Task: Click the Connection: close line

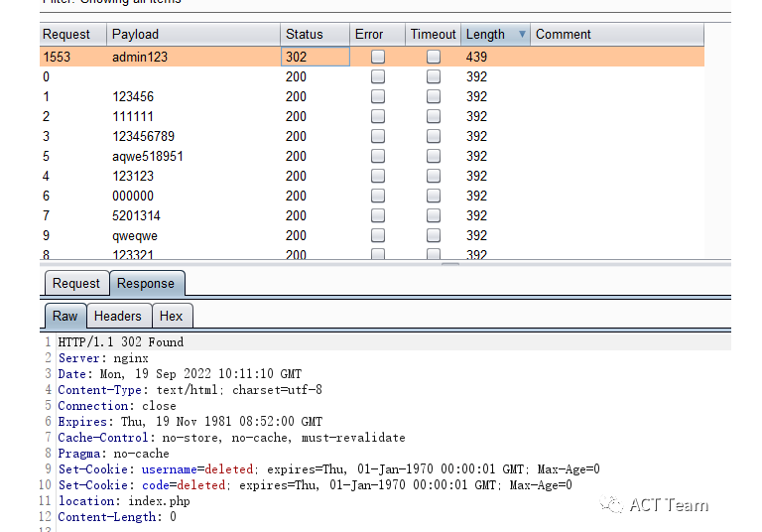Action: coord(117,406)
